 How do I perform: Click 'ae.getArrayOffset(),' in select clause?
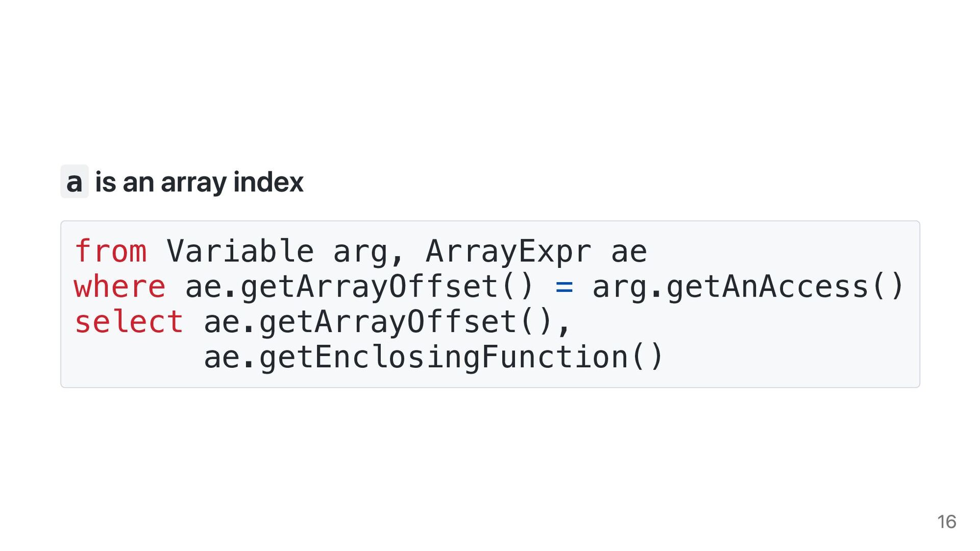pos(387,323)
